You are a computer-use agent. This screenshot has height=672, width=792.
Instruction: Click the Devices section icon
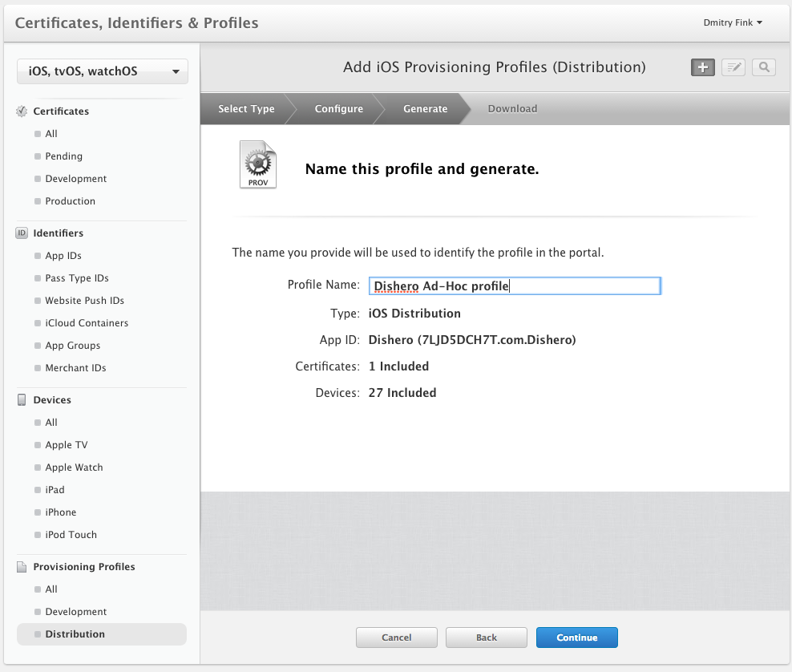click(22, 400)
